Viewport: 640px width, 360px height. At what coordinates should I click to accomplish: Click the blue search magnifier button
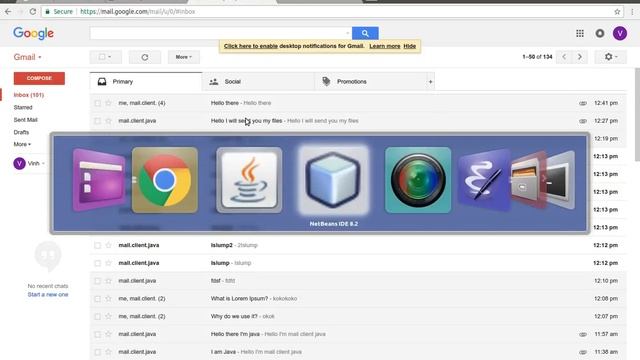point(365,33)
